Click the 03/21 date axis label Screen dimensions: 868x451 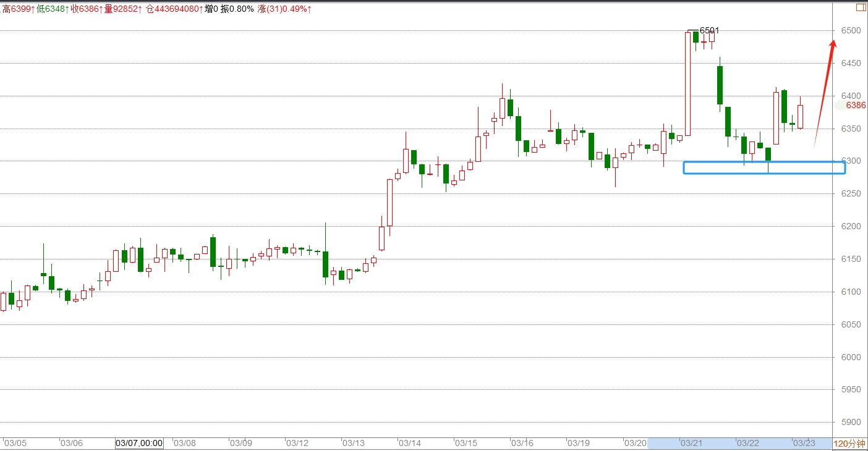click(692, 444)
